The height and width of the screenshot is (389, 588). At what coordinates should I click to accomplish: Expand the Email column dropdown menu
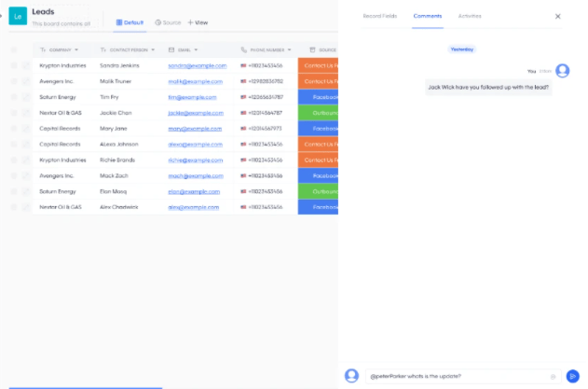198,49
